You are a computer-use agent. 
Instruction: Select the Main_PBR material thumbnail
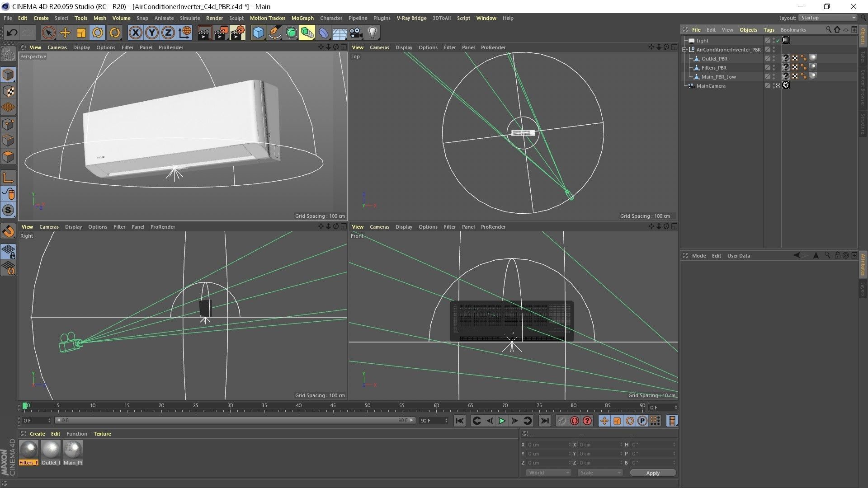[x=73, y=450]
